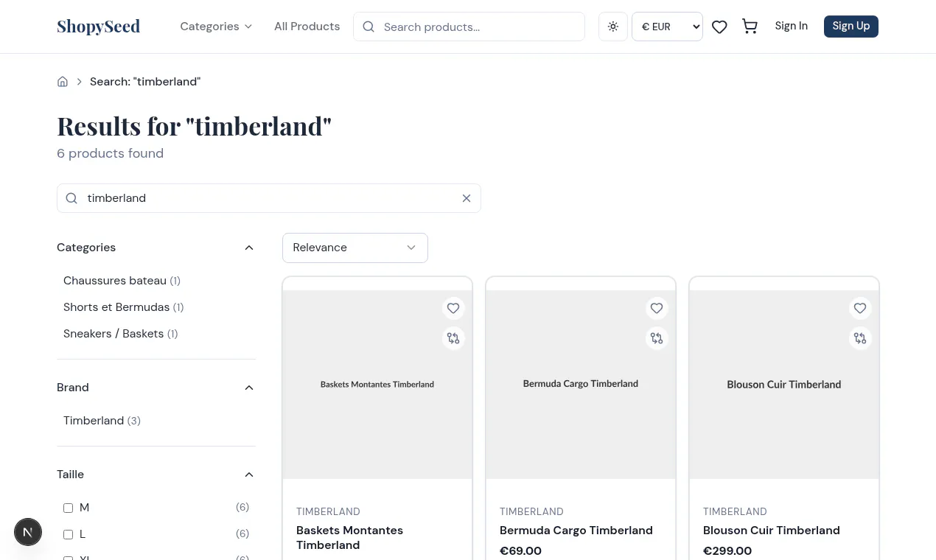Filter by Timberland brand
Image resolution: width=936 pixels, height=560 pixels.
102,421
